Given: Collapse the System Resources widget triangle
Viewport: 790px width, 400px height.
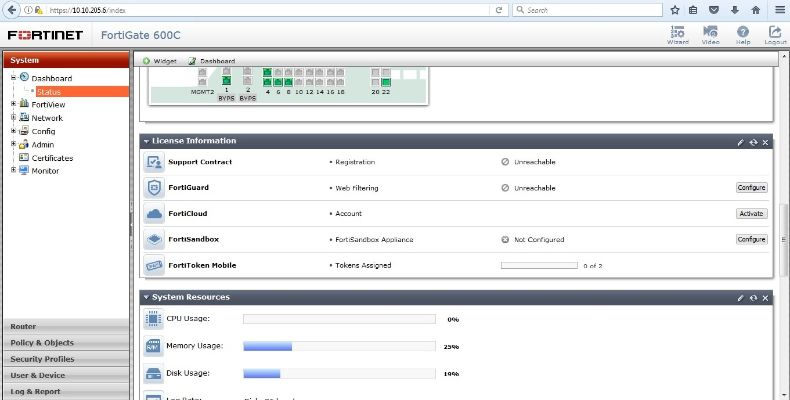Looking at the screenshot, I should click(146, 297).
